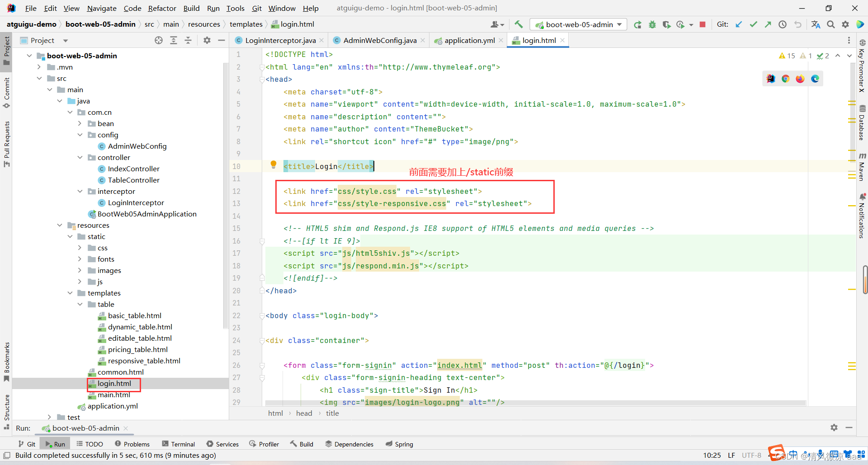Toggle the Maven tool window
868x465 pixels.
(x=862, y=167)
